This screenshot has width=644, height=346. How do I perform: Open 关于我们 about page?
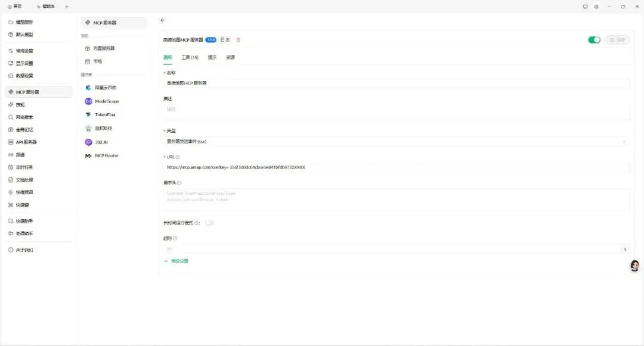tap(39, 250)
